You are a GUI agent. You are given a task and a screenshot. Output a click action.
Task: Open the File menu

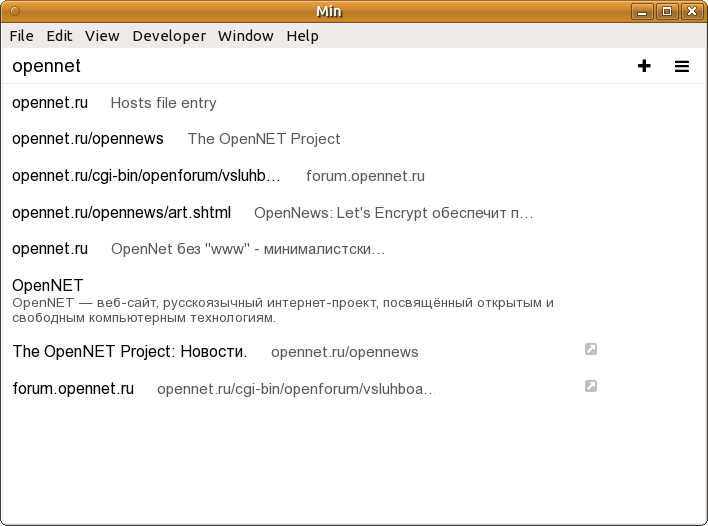(x=21, y=36)
